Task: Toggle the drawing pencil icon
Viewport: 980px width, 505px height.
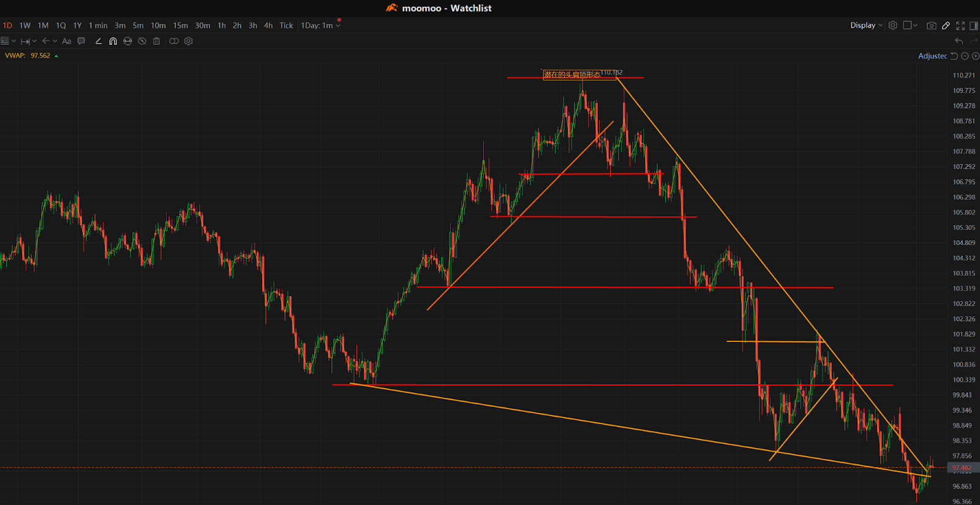Action: (946, 25)
